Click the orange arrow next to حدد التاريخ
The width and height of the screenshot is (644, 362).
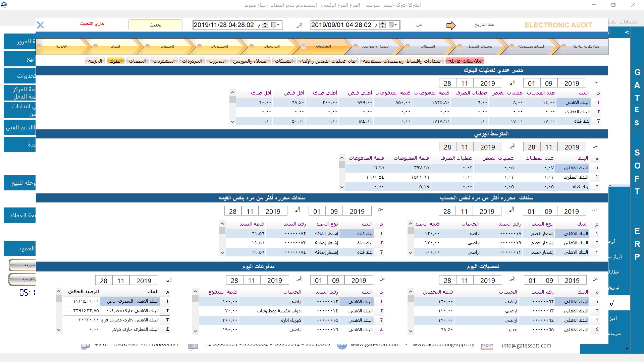[451, 25]
